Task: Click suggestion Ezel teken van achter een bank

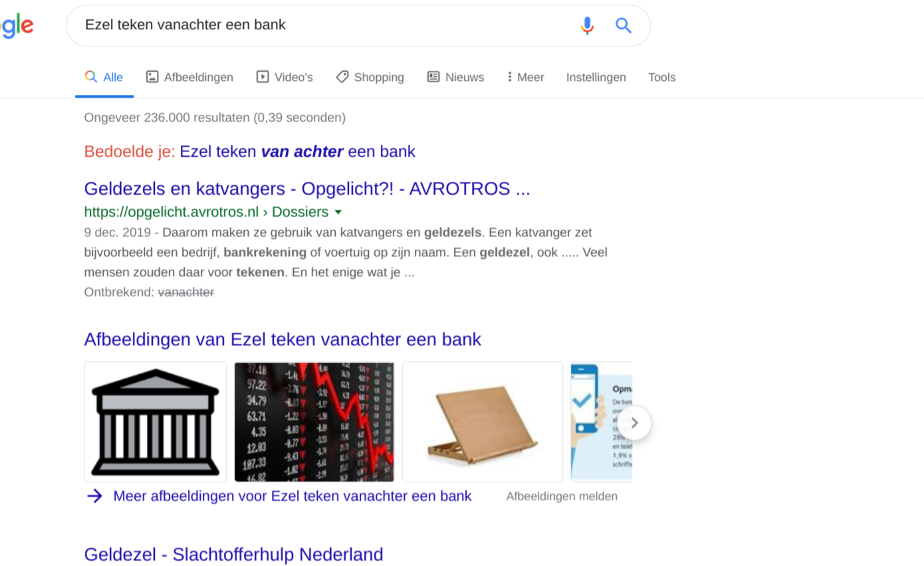Action: point(297,151)
